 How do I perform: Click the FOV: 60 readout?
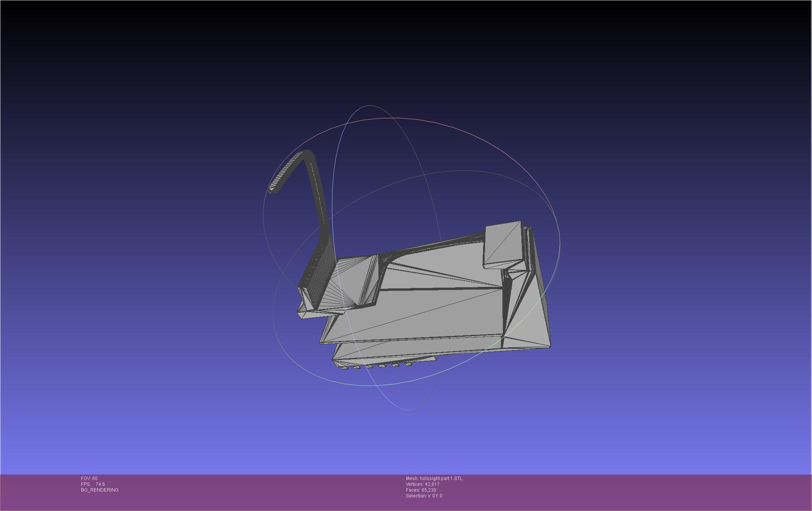click(x=89, y=478)
